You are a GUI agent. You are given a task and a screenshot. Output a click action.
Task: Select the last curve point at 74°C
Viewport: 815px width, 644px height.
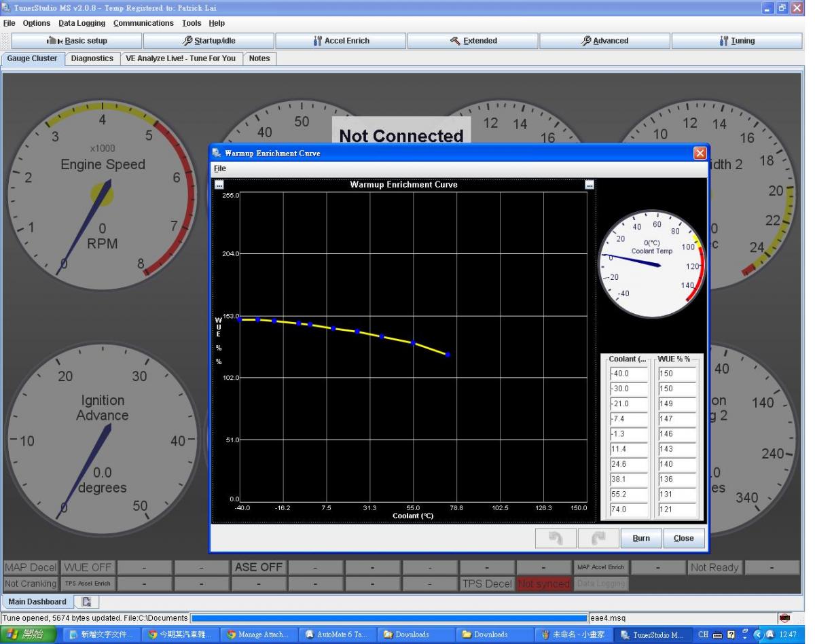(x=448, y=355)
